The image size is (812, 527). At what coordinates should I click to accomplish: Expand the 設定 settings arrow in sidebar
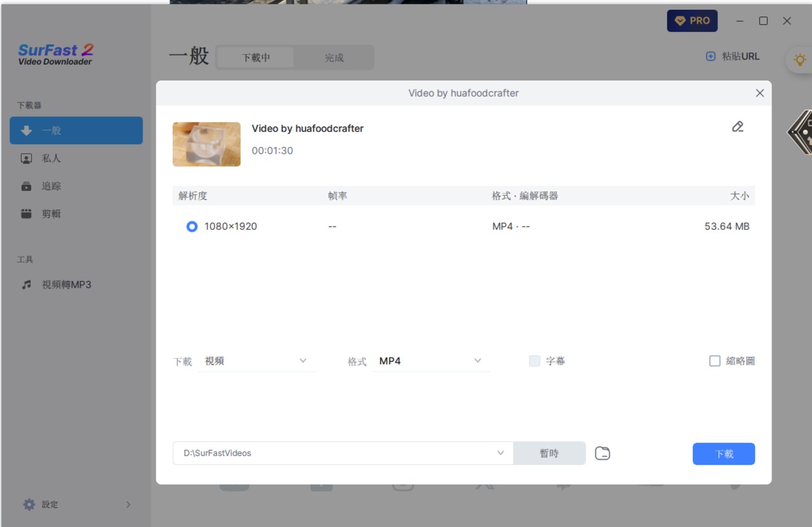coord(128,505)
